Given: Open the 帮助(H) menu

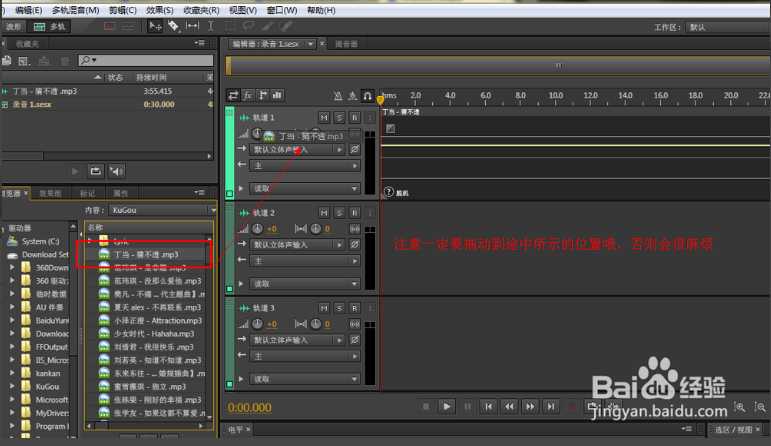Looking at the screenshot, I should tap(321, 10).
